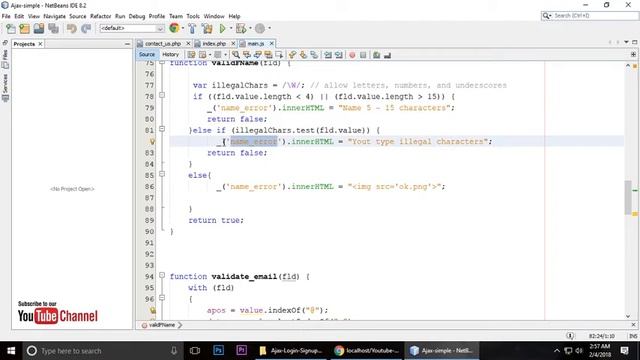Click the Uncomment editor toolbar icon
Image resolution: width=640 pixels, height=360 pixels.
point(387,55)
